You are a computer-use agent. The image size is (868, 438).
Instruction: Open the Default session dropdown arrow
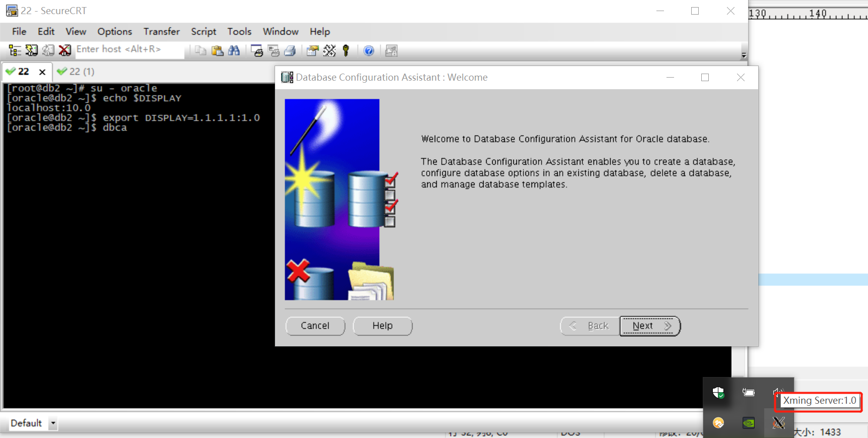click(53, 423)
